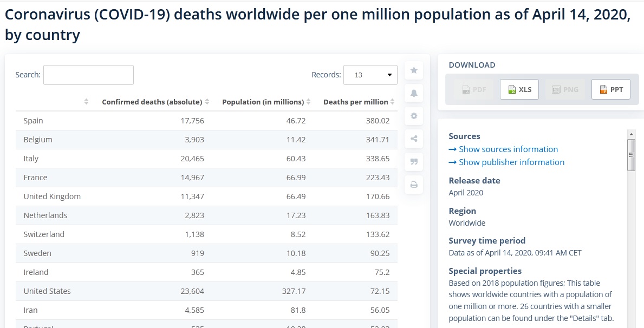The image size is (644, 328).
Task: Click the quotation citation icon
Action: tap(414, 161)
